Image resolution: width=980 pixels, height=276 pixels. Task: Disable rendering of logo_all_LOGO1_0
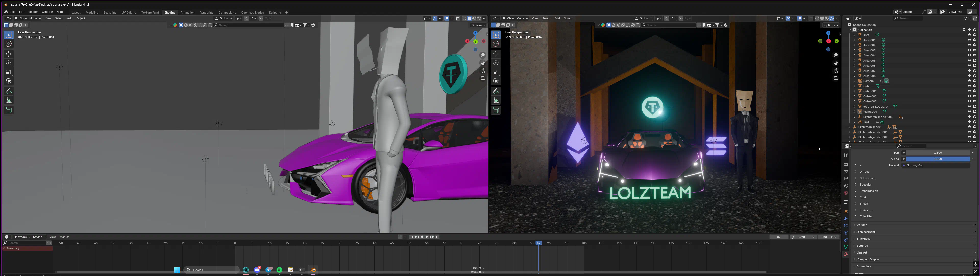point(975,106)
